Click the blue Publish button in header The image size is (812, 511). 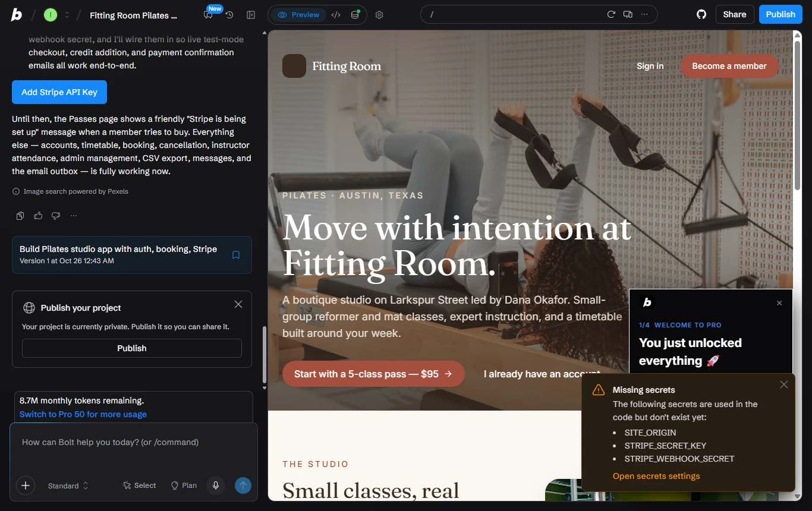click(x=780, y=14)
